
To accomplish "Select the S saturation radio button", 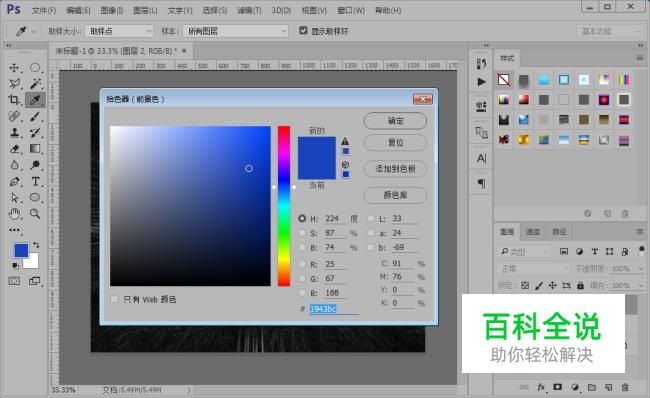I will click(302, 233).
